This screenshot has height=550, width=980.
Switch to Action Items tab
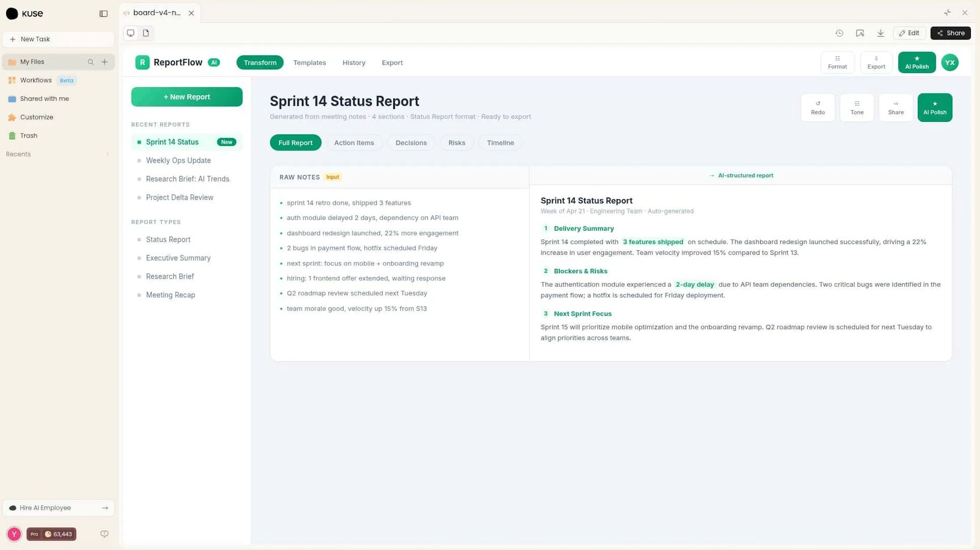point(354,143)
